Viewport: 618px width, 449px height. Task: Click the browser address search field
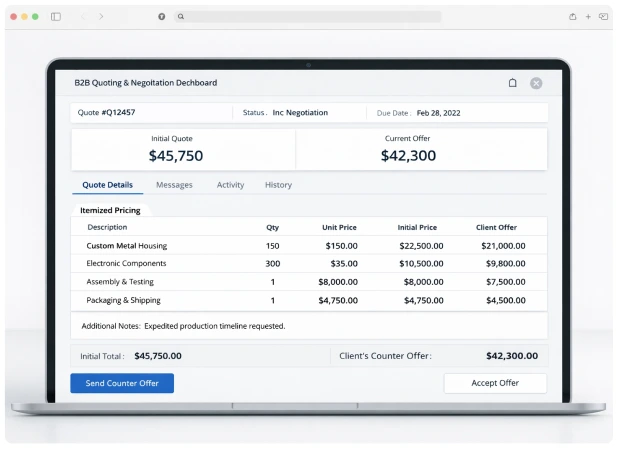coord(308,17)
